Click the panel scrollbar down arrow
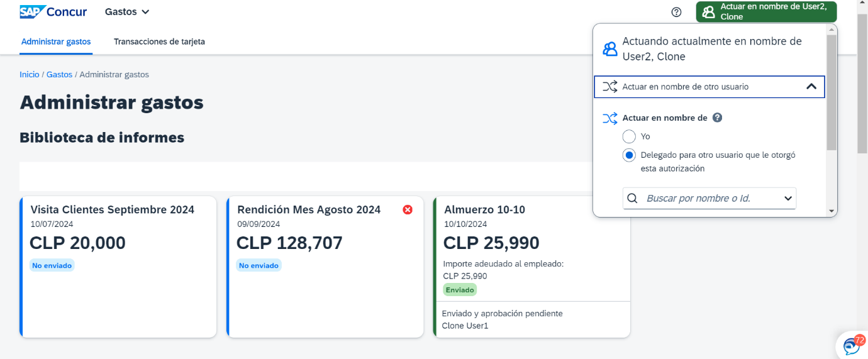Viewport: 868px width, 359px height. pyautogui.click(x=832, y=211)
